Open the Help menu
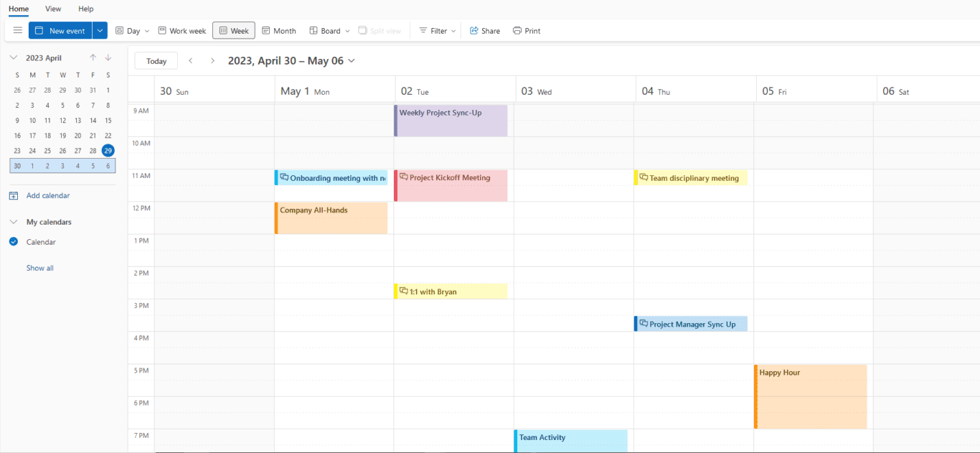980x453 pixels. (85, 9)
